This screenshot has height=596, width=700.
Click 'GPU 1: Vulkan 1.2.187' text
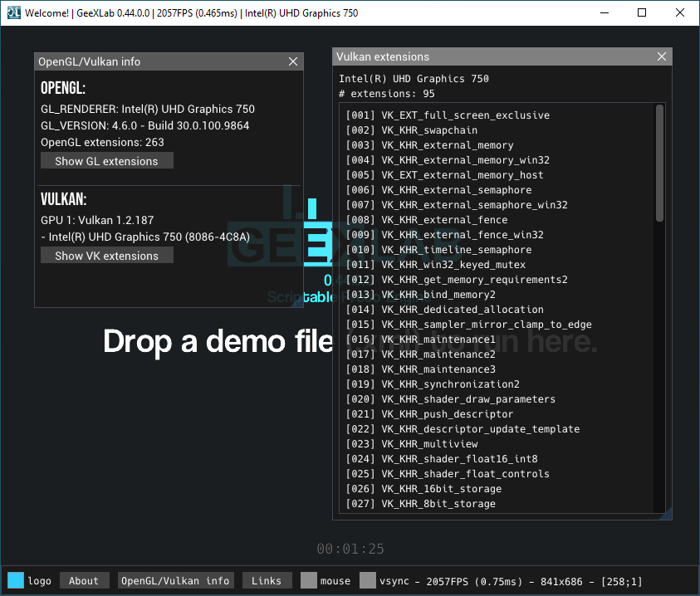(x=97, y=220)
